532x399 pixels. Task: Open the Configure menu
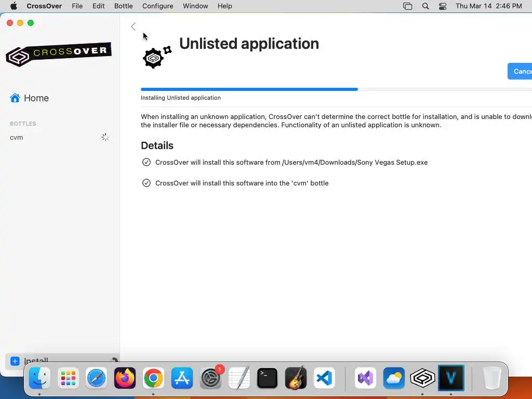tap(158, 6)
